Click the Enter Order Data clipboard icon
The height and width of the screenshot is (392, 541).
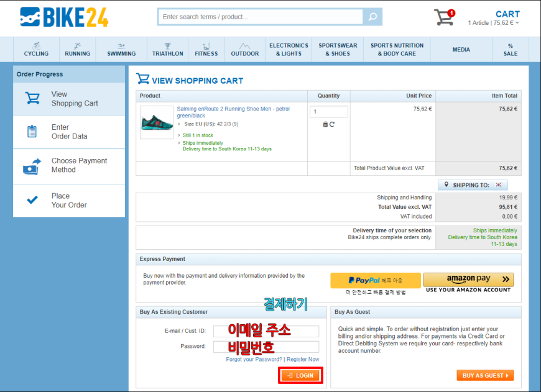(32, 131)
